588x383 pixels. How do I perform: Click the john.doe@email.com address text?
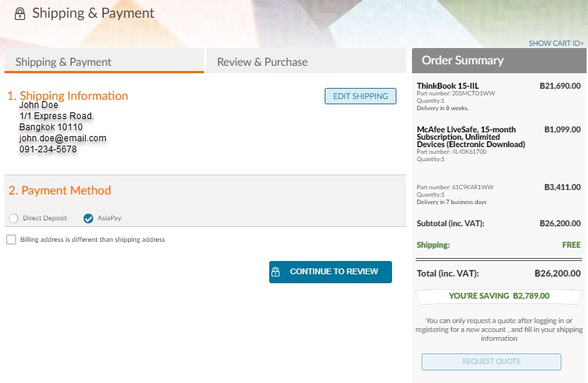[x=63, y=138]
